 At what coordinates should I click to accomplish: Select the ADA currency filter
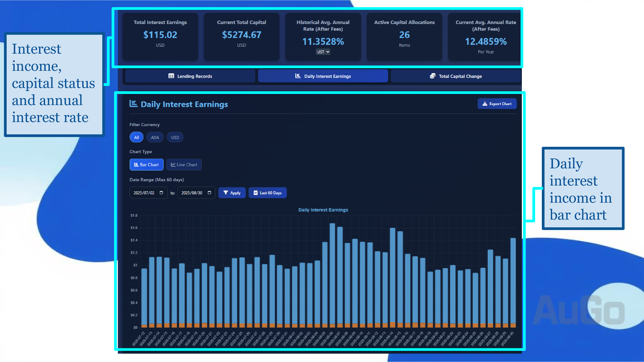pos(155,137)
